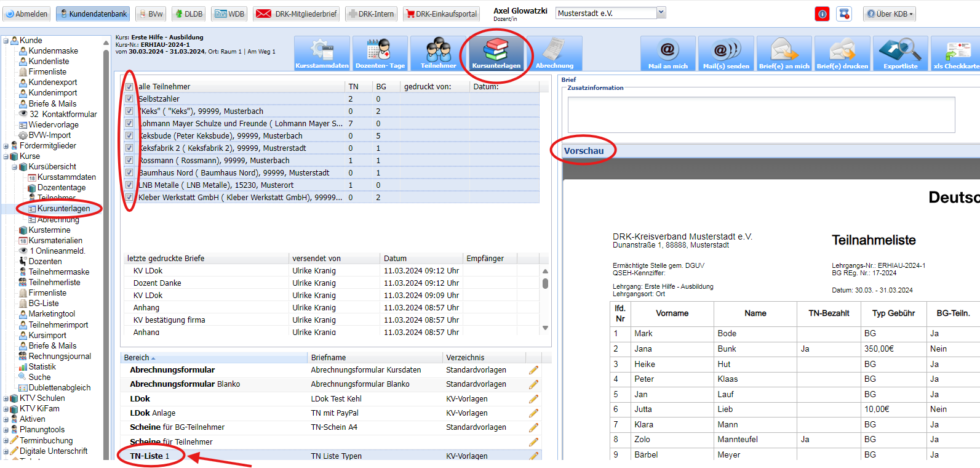
Task: Open the Musterstadt e.V. dropdown
Action: (x=661, y=13)
